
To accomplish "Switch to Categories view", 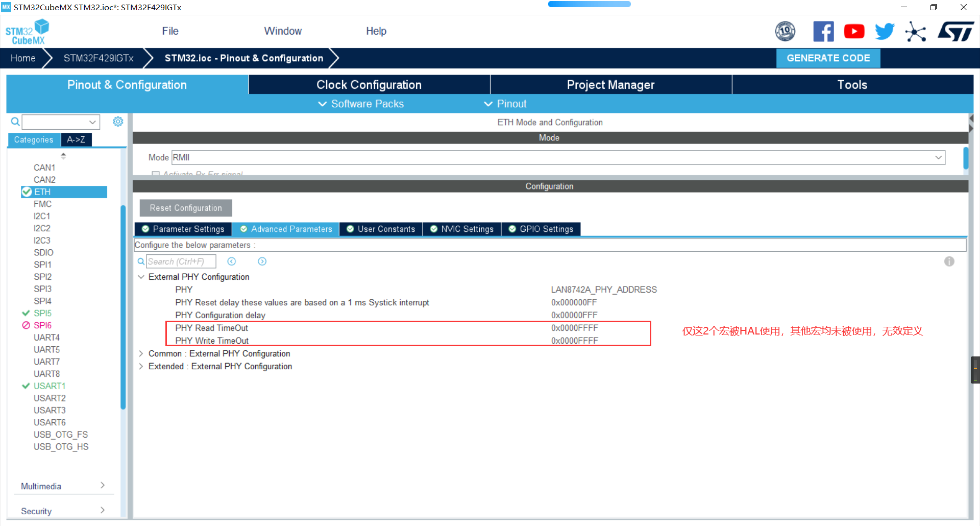I will point(34,140).
